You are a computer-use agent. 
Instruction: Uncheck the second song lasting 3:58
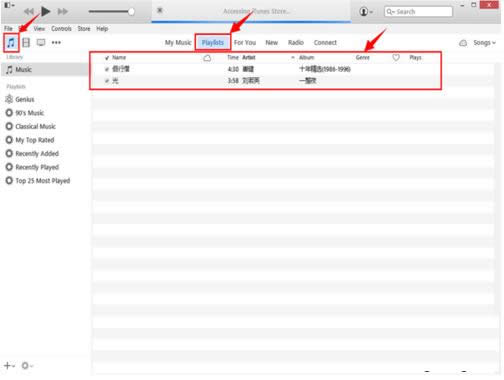[x=107, y=81]
